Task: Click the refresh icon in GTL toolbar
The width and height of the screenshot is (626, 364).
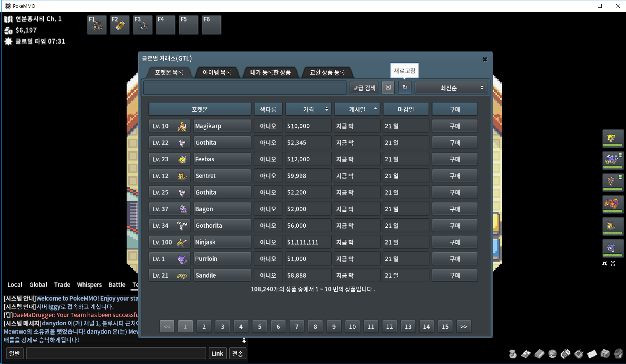Action: point(405,87)
